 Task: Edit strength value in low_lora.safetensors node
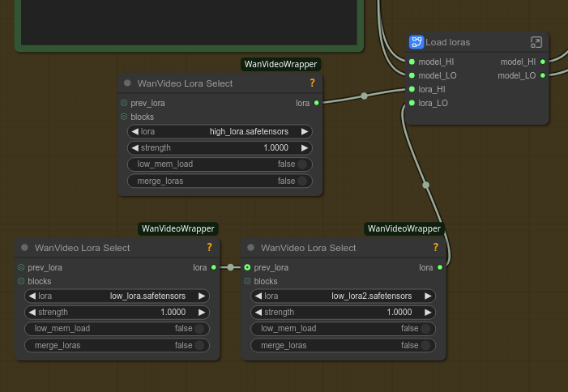coord(117,312)
